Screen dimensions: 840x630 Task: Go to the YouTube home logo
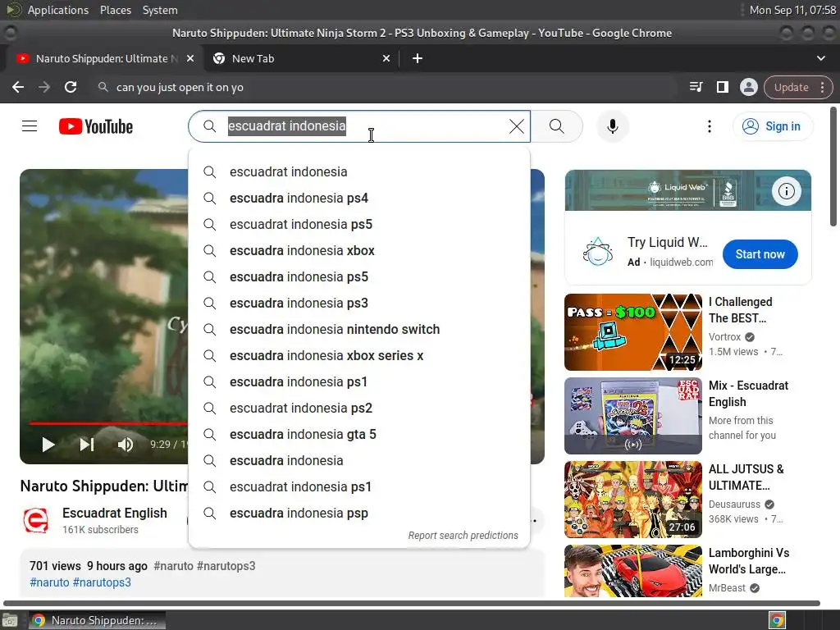pyautogui.click(x=96, y=126)
